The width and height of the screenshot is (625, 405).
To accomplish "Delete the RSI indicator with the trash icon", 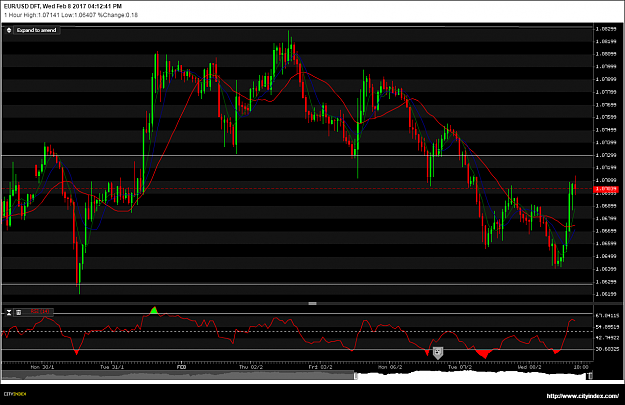I will [x=18, y=312].
